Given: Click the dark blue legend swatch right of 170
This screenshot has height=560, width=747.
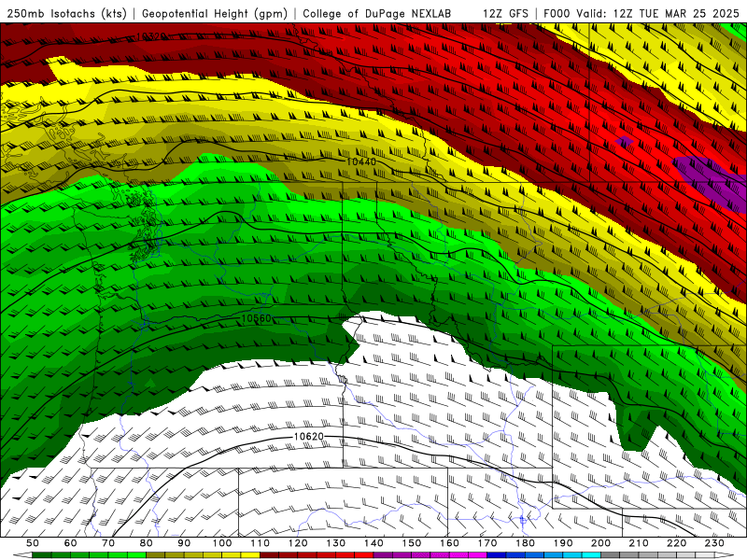Looking at the screenshot, I should pos(497,555).
